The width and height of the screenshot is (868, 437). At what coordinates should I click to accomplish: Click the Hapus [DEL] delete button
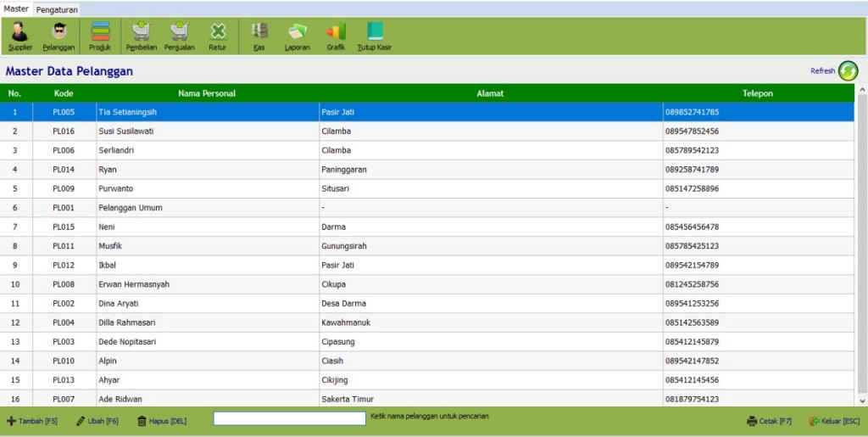point(162,421)
